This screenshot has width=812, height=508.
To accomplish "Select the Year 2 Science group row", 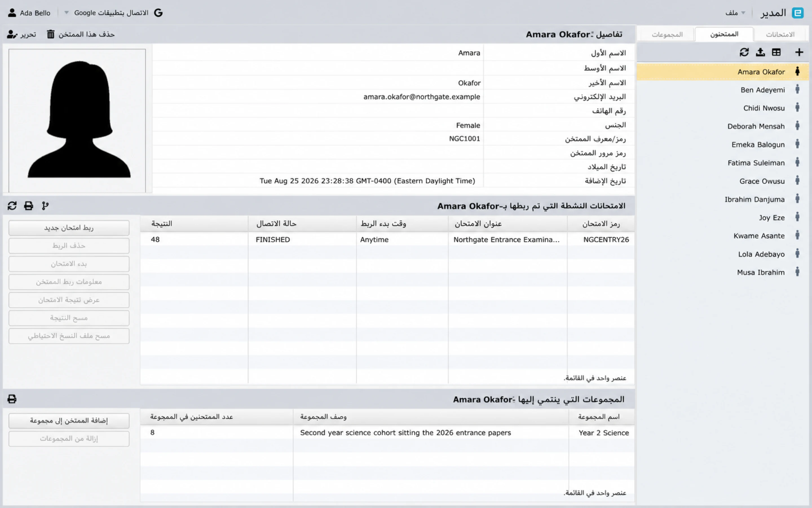I will point(387,433).
